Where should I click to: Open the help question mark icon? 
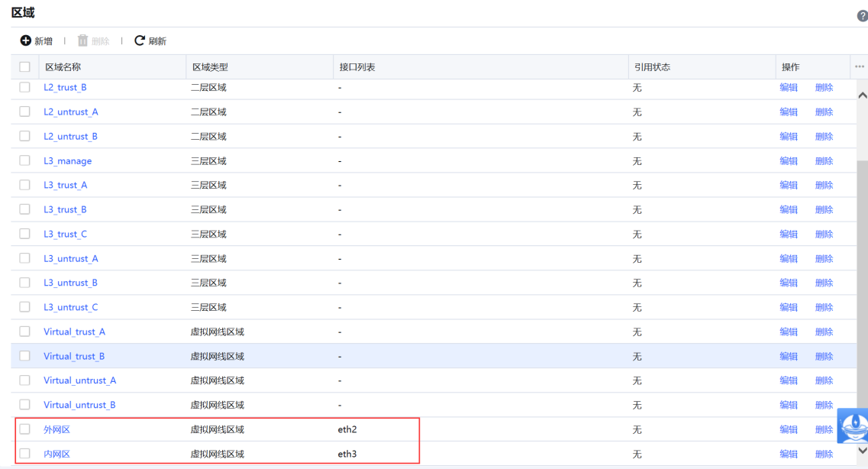click(x=863, y=16)
